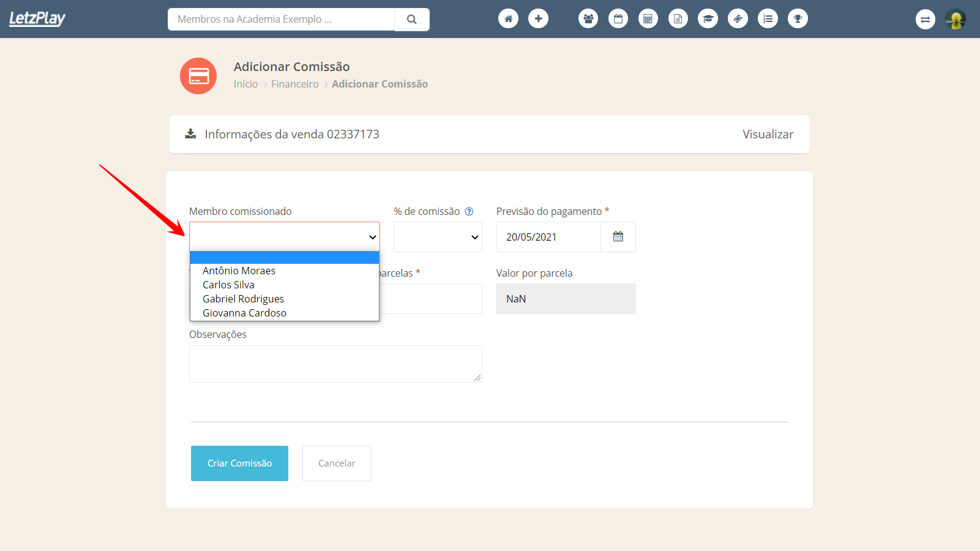The height and width of the screenshot is (551, 980).
Task: Pick Carlos Silva from member options
Action: coord(228,285)
